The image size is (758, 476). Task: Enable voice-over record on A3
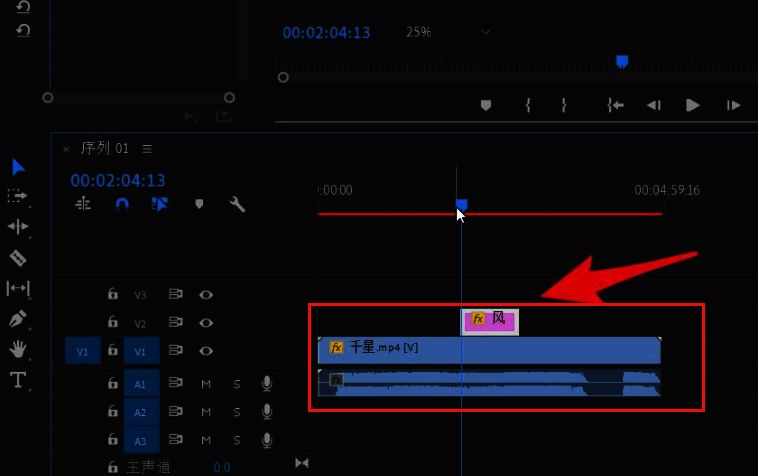coord(267,440)
